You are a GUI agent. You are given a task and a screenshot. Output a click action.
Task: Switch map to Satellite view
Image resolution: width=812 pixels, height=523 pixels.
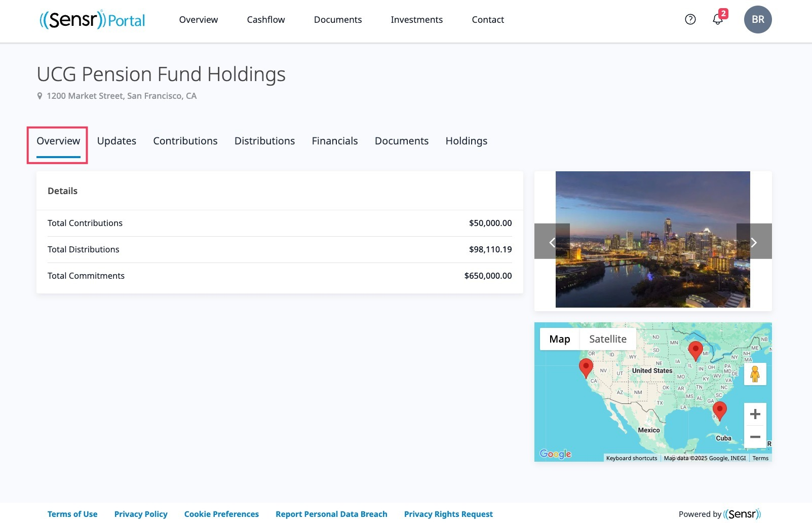coord(608,339)
